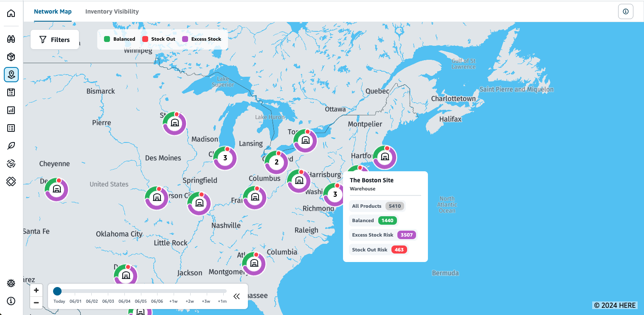Toggle the Balanced legend item
The width and height of the screenshot is (644, 315).
click(x=119, y=39)
